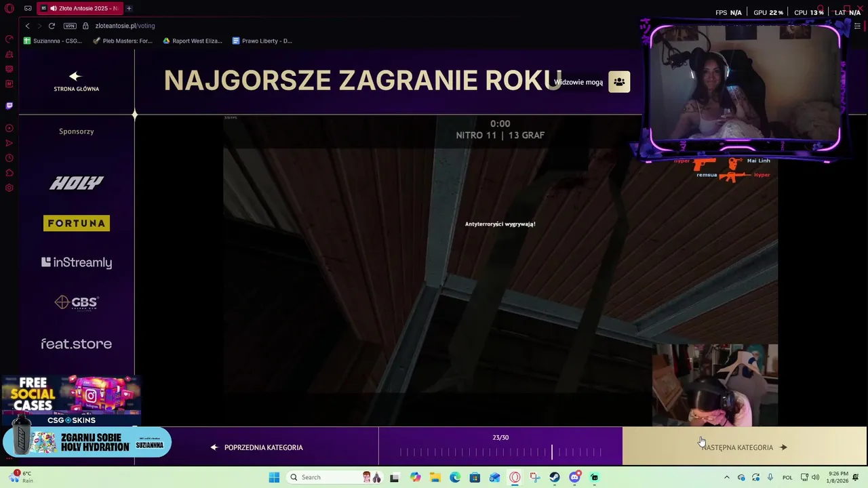The height and width of the screenshot is (488, 868).
Task: Open the HOLY sponsor logo
Action: coord(77,183)
